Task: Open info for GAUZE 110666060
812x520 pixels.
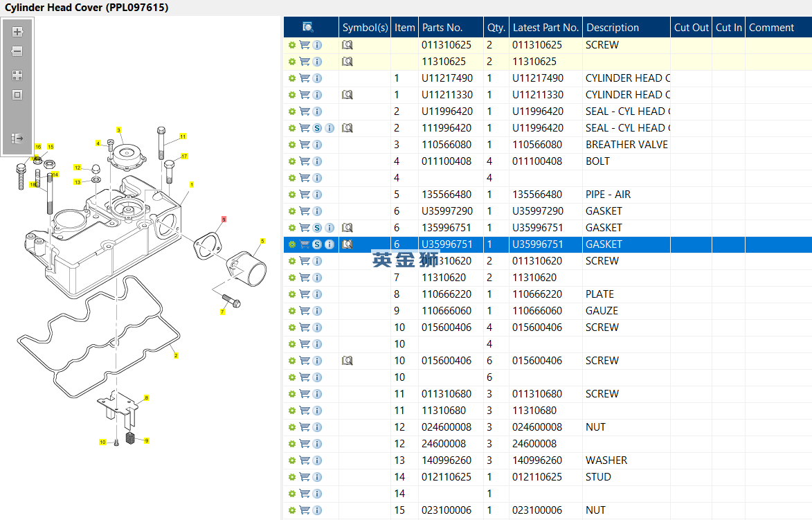Action: (318, 311)
